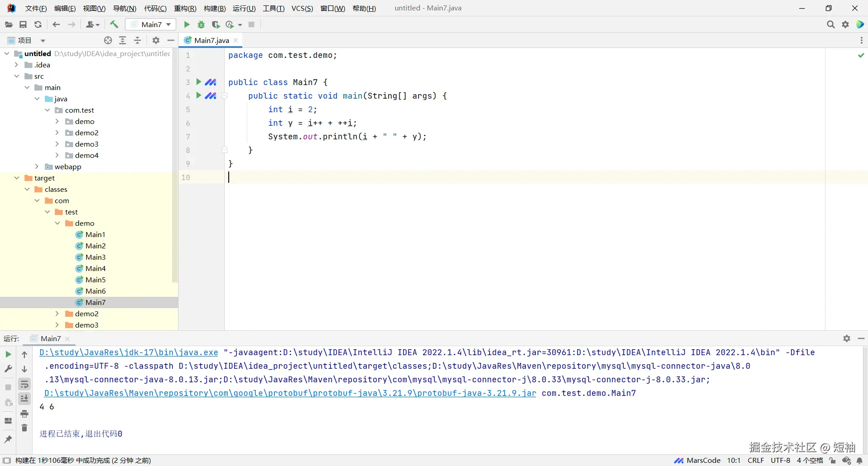This screenshot has height=466, width=868.
Task: Collapse the target folder node
Action: [17, 178]
